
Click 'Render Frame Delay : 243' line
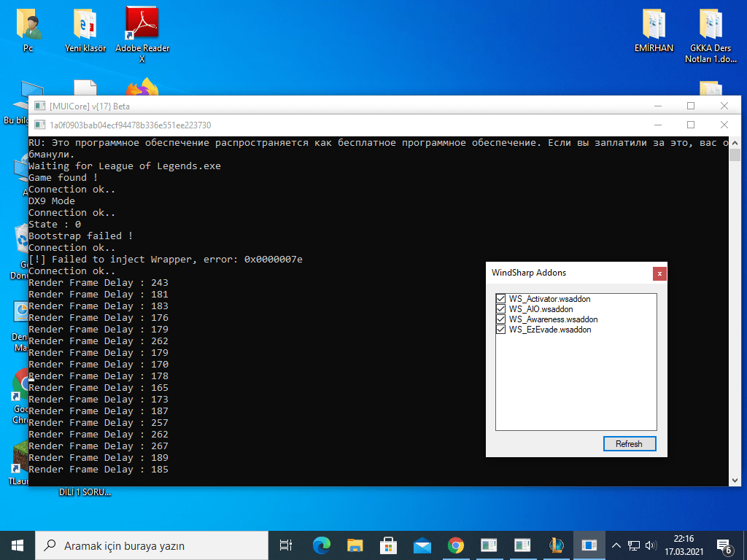[x=98, y=283]
